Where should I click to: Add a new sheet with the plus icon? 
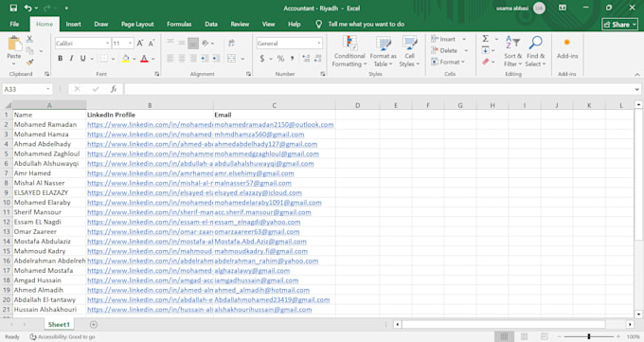click(94, 324)
